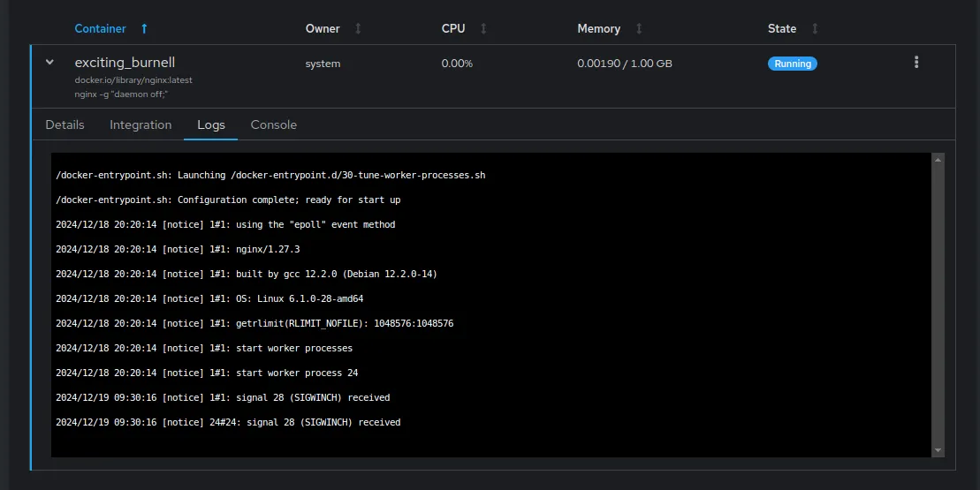Select the Logs tab
This screenshot has height=490, width=980.
(x=210, y=124)
